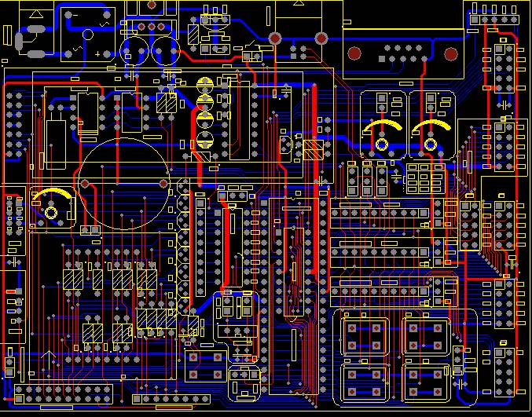Click the left dark red mounting hole of the D-sub connector
This screenshot has height=417, width=532.
point(354,53)
